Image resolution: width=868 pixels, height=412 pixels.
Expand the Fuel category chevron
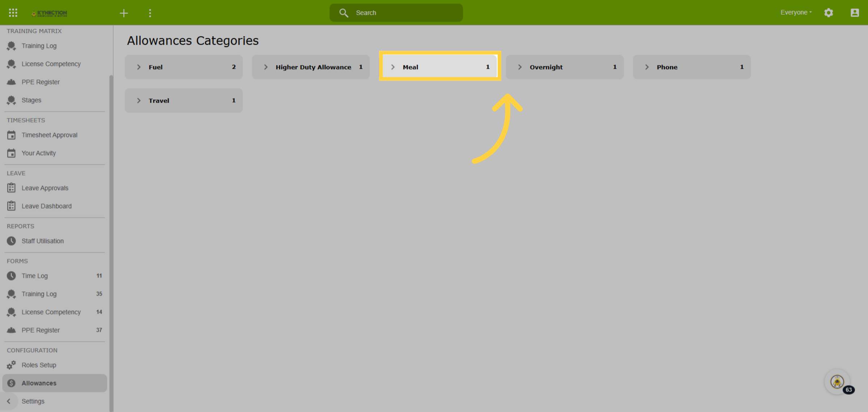tap(139, 67)
